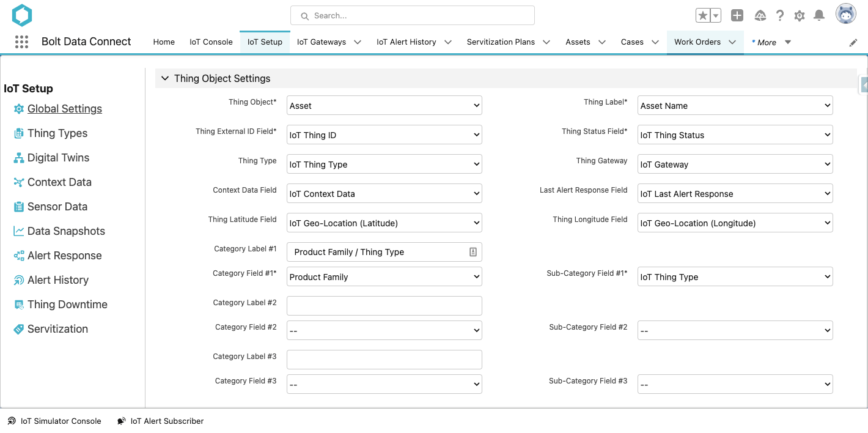Open the Setup gear icon
This screenshot has height=433, width=868.
point(800,16)
